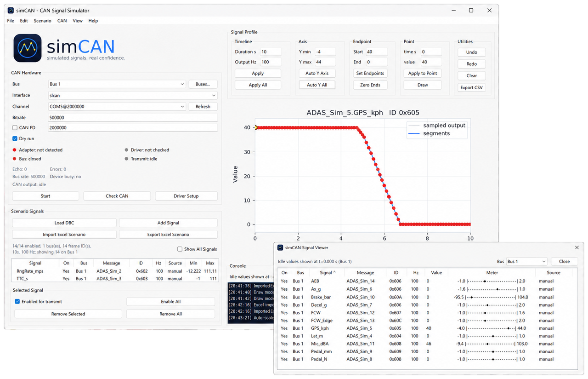Open the File menu
Screen dimensions: 588x379
coord(11,21)
